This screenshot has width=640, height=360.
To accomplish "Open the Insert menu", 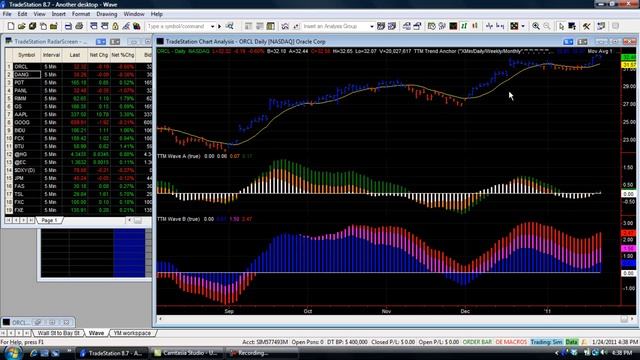I will tap(59, 14).
